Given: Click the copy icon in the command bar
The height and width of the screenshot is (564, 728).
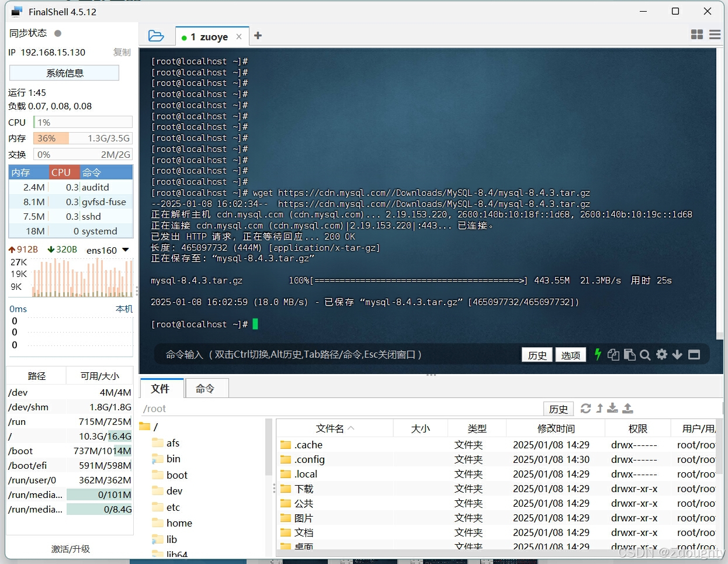Looking at the screenshot, I should click(613, 354).
